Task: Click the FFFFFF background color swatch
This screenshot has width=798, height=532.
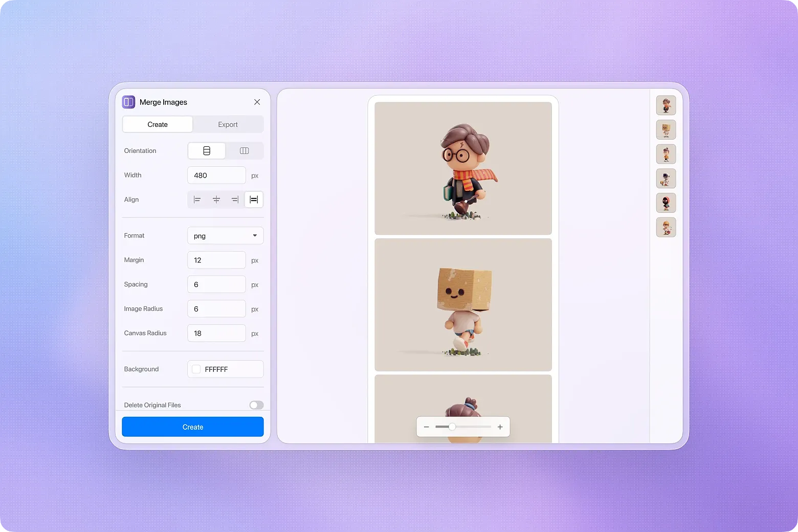Action: 196,369
